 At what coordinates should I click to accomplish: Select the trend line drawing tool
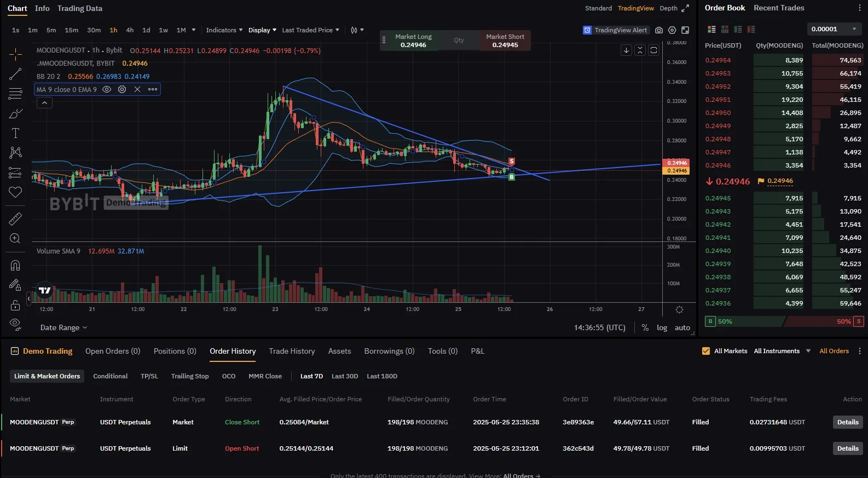click(x=15, y=74)
